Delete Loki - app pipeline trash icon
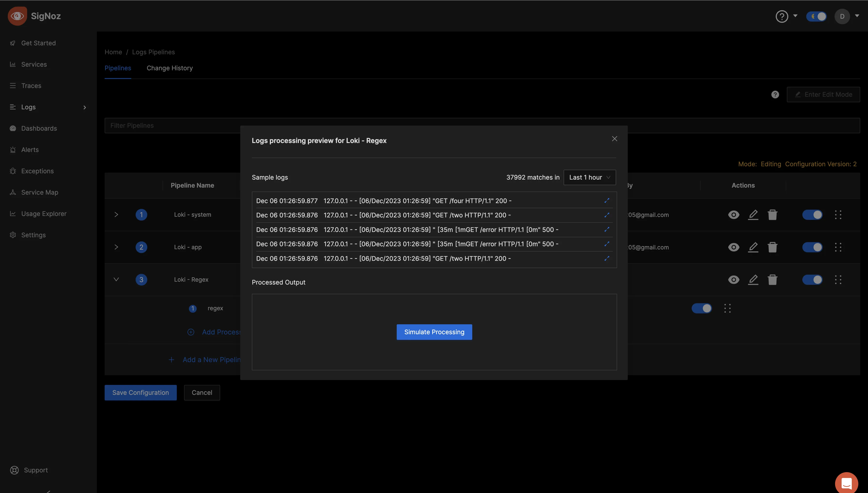Viewport: 868px width, 493px height. [x=772, y=247]
